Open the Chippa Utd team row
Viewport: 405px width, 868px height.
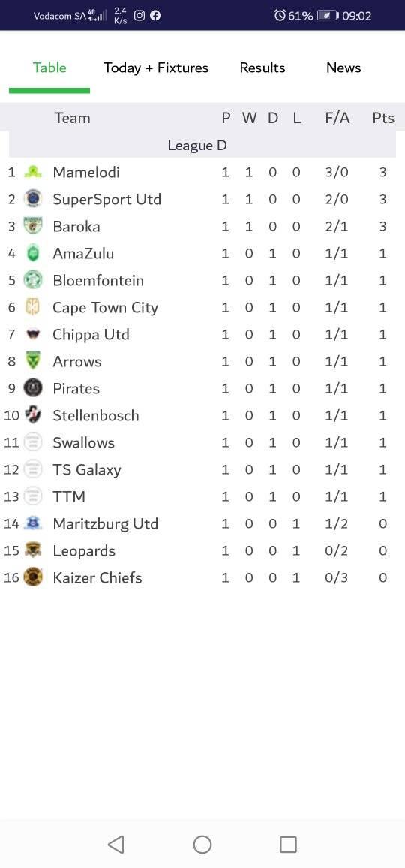click(202, 334)
